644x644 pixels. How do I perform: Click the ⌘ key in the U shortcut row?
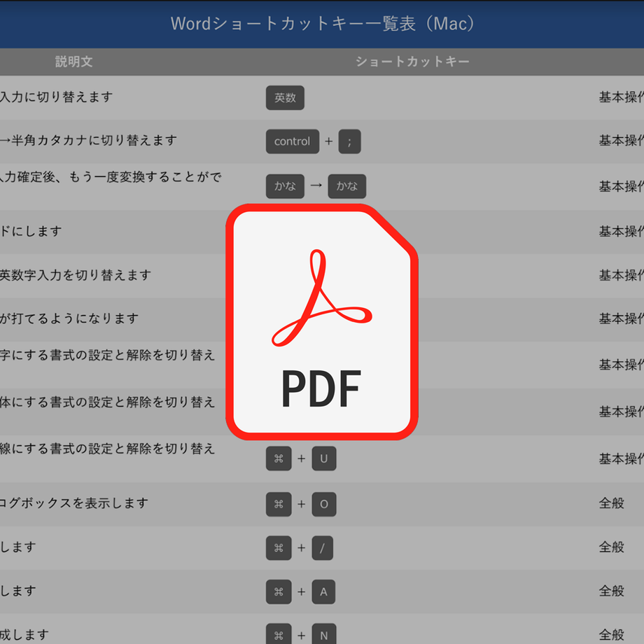(279, 458)
